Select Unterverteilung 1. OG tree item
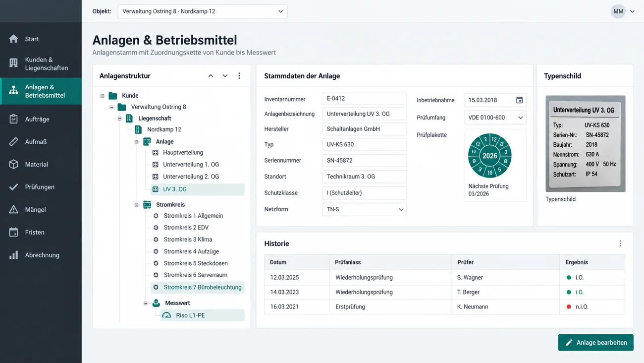The width and height of the screenshot is (644, 363). [x=191, y=165]
